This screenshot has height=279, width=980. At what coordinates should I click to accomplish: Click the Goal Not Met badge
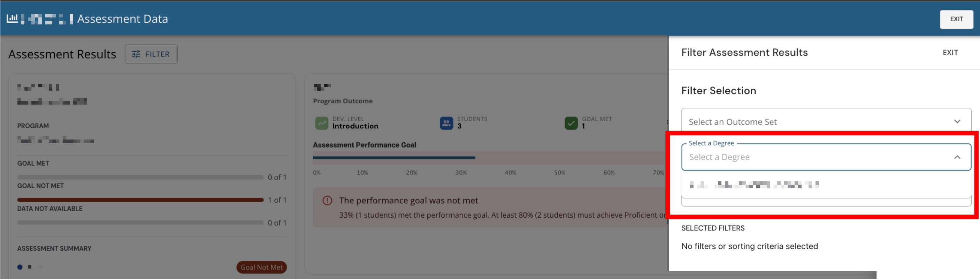pyautogui.click(x=261, y=267)
